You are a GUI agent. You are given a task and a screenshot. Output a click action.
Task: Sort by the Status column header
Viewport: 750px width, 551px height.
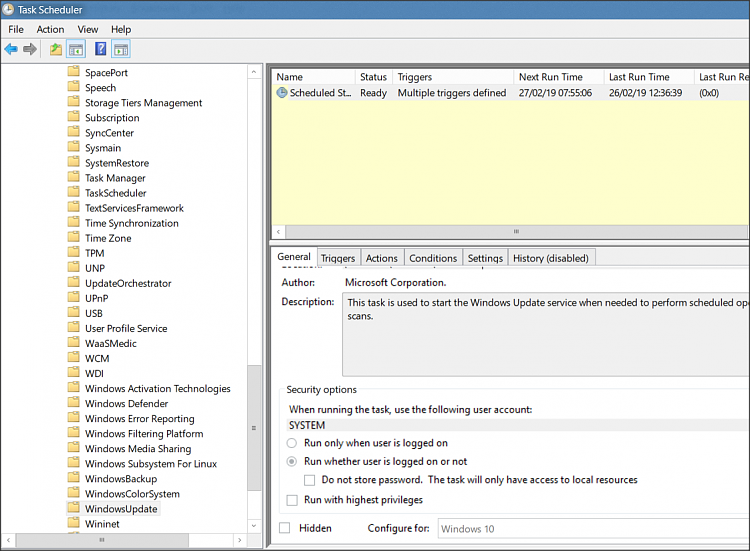point(374,77)
